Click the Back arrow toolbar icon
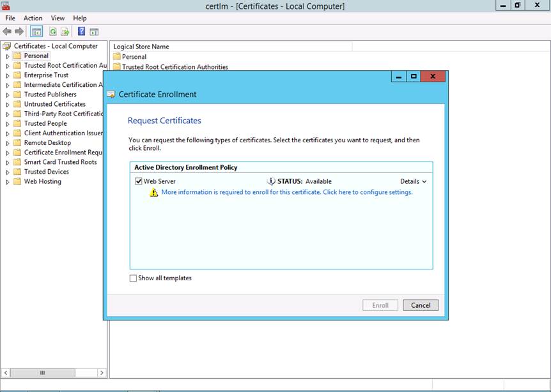 (x=7, y=31)
